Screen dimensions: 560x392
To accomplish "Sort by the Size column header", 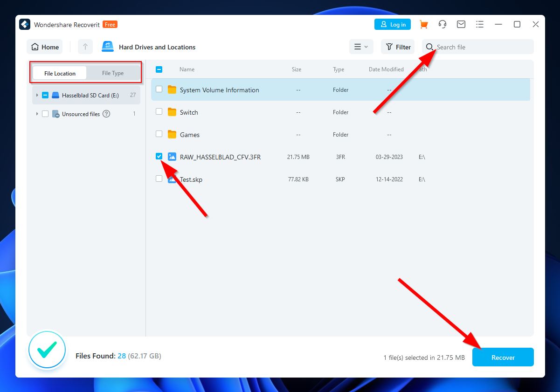I will 297,69.
